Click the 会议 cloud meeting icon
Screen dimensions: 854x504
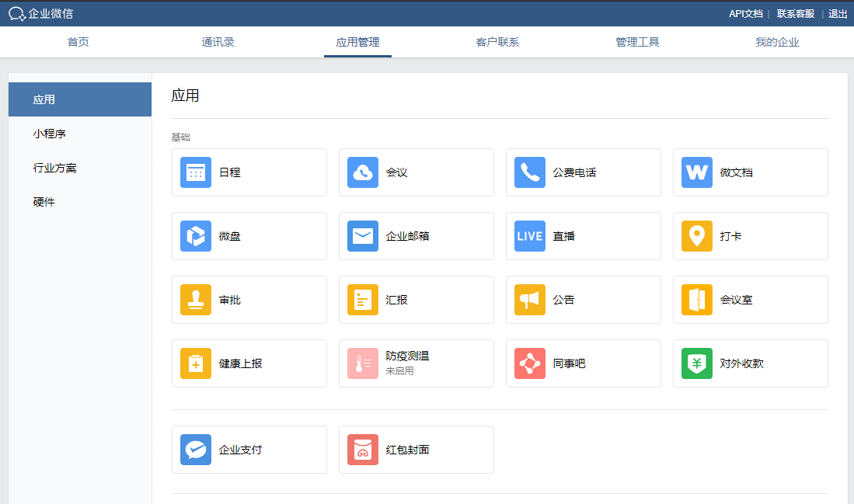363,172
